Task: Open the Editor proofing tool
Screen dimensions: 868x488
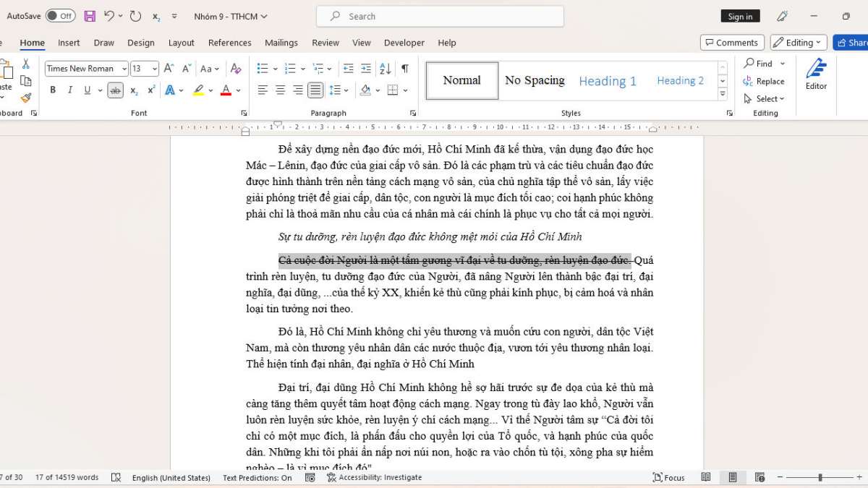Action: 816,74
